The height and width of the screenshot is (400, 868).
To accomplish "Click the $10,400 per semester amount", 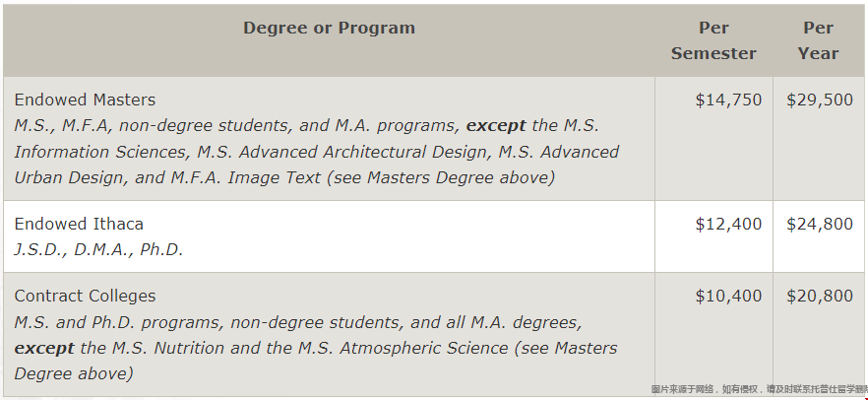I will pyautogui.click(x=728, y=297).
